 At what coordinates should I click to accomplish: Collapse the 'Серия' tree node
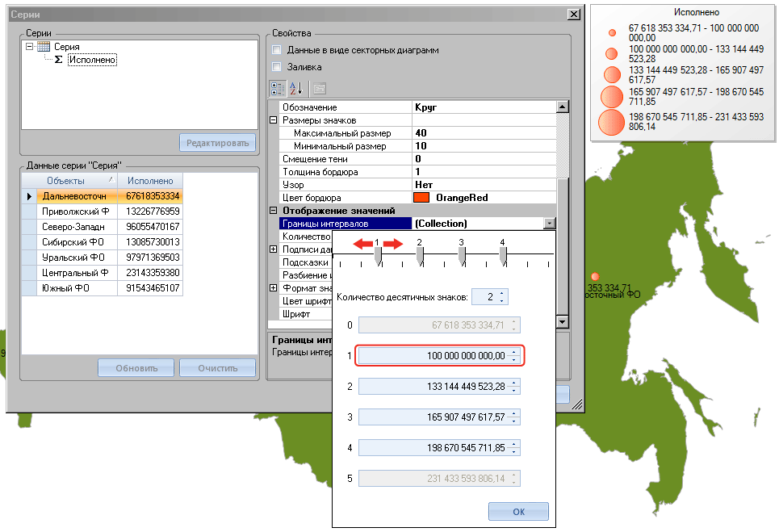coord(29,47)
